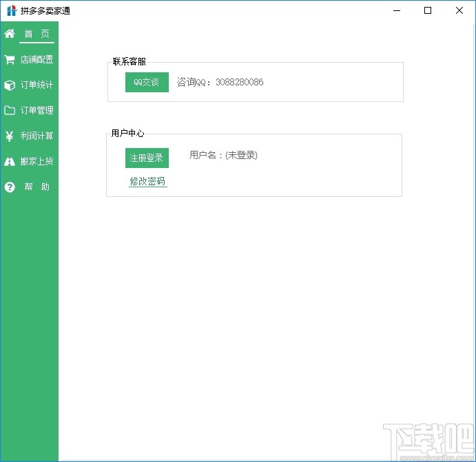This screenshot has width=476, height=462.
Task: Click the QQ number 3088280086 text
Action: (240, 82)
